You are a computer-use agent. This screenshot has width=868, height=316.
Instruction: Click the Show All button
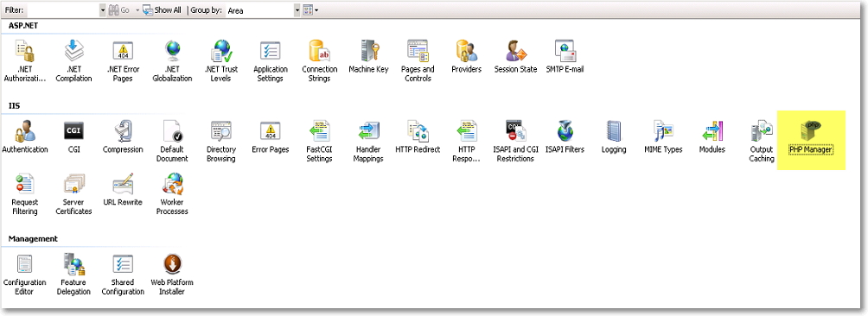coord(163,10)
